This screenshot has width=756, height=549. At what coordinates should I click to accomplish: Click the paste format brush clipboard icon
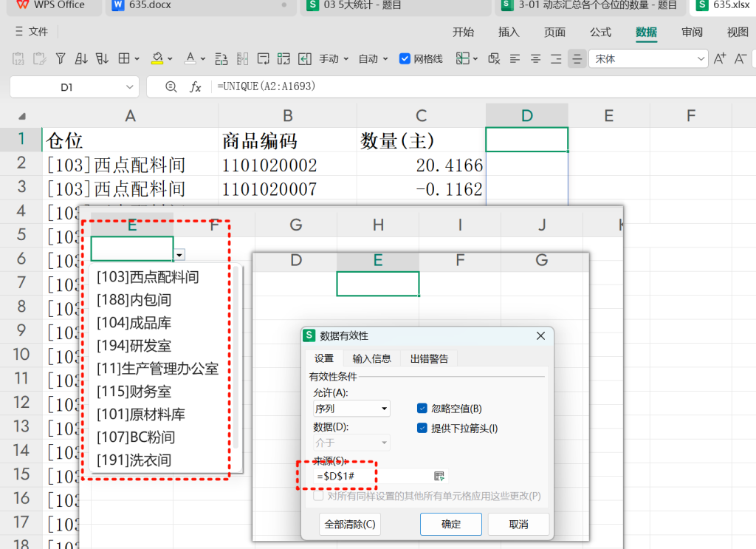[40, 59]
